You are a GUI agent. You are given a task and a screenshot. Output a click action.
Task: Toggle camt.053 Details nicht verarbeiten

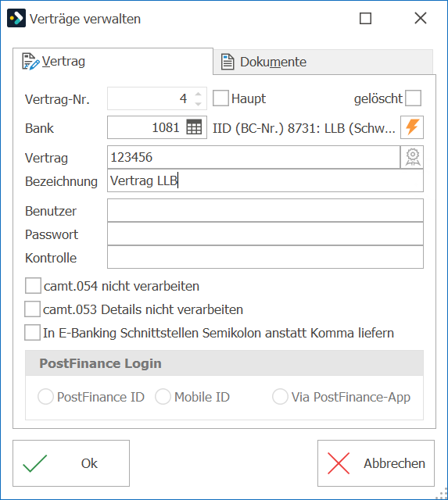(x=33, y=309)
